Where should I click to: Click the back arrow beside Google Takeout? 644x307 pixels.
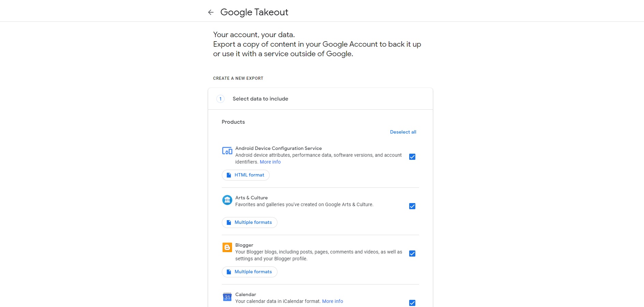[x=211, y=13]
